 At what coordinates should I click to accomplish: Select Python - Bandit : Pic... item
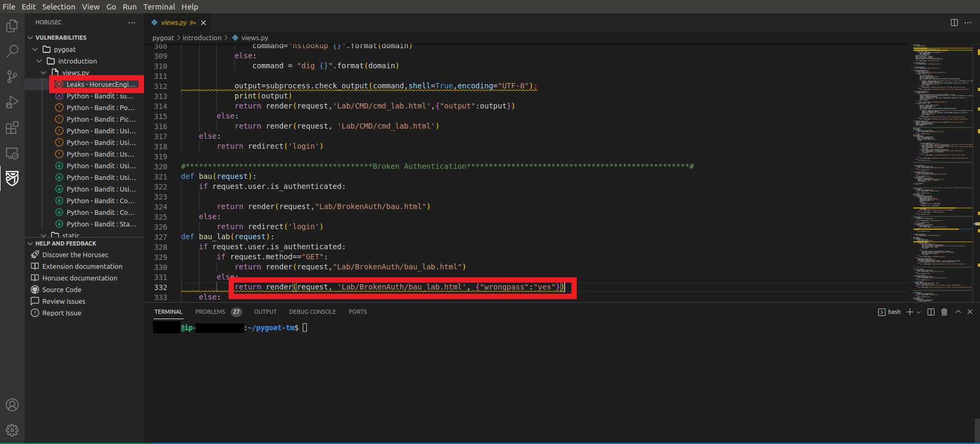[85, 119]
